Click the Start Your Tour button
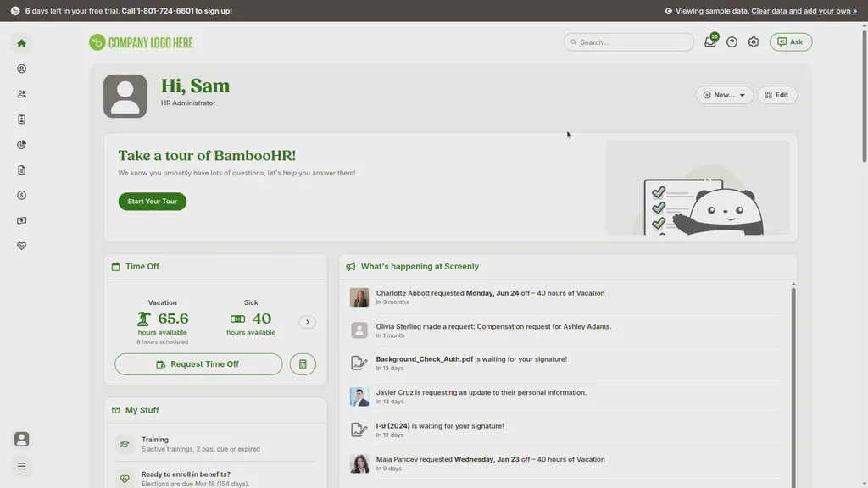 152,201
